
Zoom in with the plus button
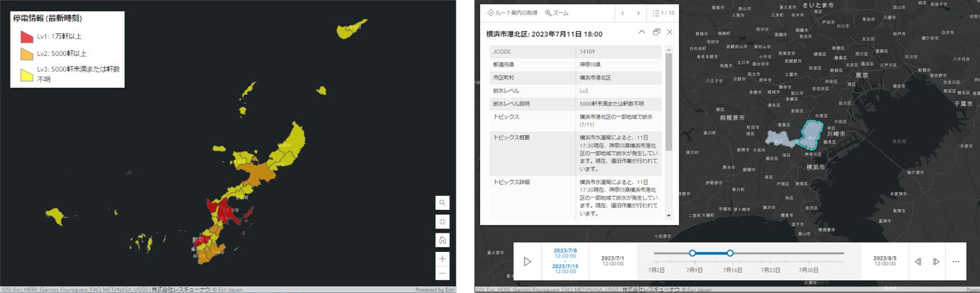click(x=442, y=259)
